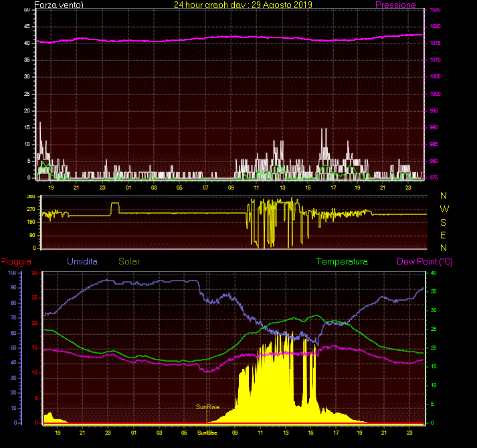Click the "980" value on pressure axis
This screenshot has width=477, height=448.
[x=434, y=161]
